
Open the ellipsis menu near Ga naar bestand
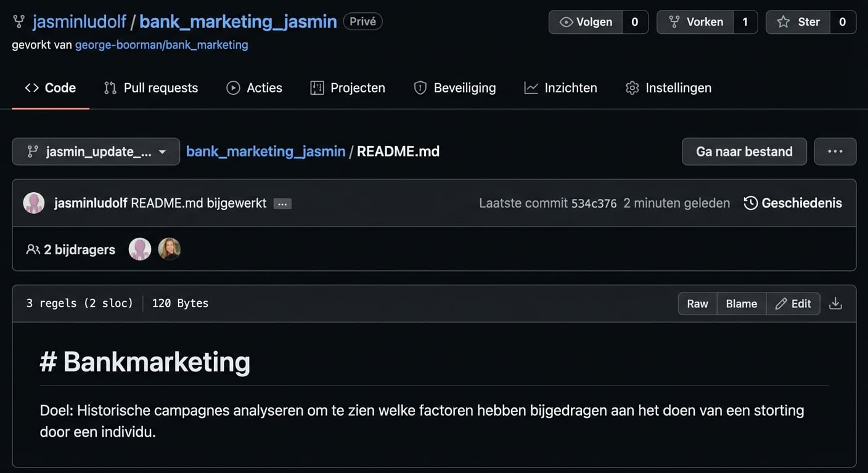click(835, 151)
